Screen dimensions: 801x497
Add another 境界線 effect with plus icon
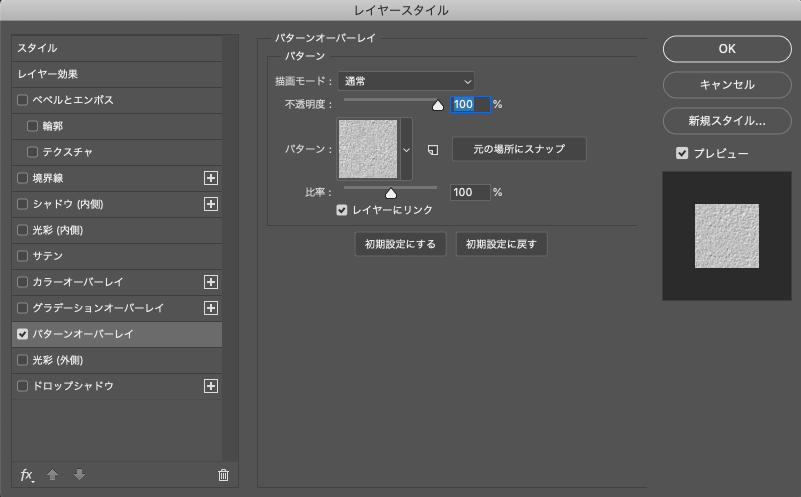point(211,178)
